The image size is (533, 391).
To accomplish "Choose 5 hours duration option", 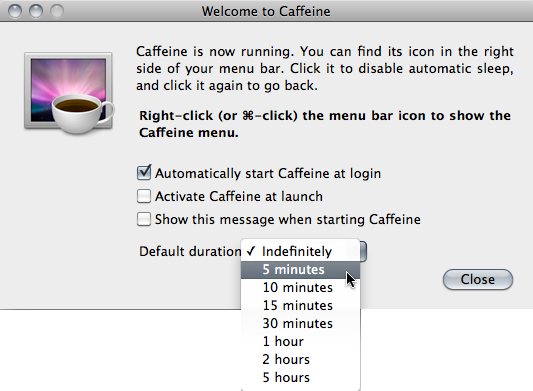I will 300,377.
